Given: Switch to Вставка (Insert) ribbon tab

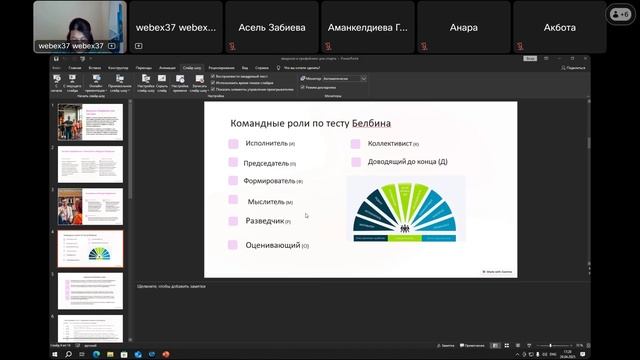Looking at the screenshot, I should (95, 68).
